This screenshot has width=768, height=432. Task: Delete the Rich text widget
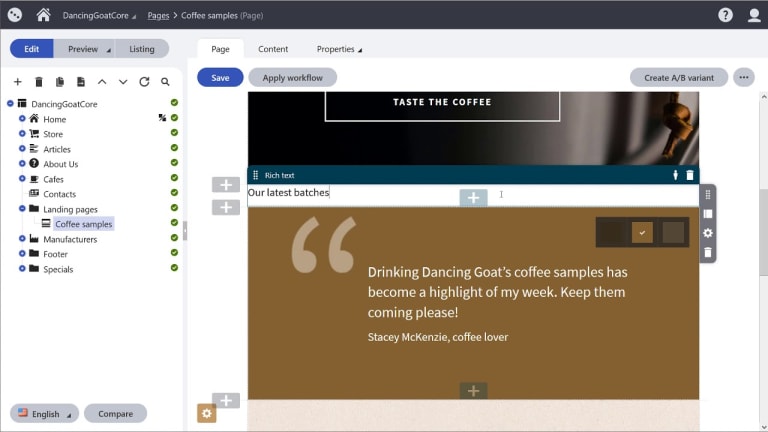(x=690, y=175)
